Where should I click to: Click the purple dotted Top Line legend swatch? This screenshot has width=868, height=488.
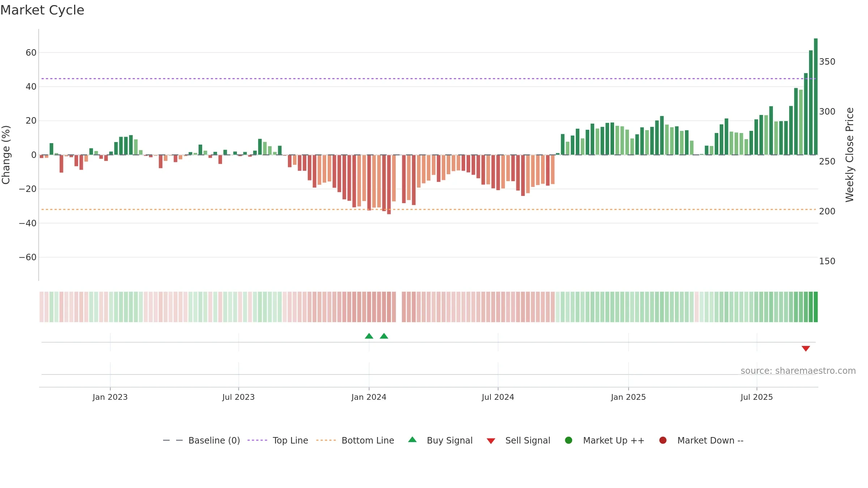pyautogui.click(x=257, y=440)
